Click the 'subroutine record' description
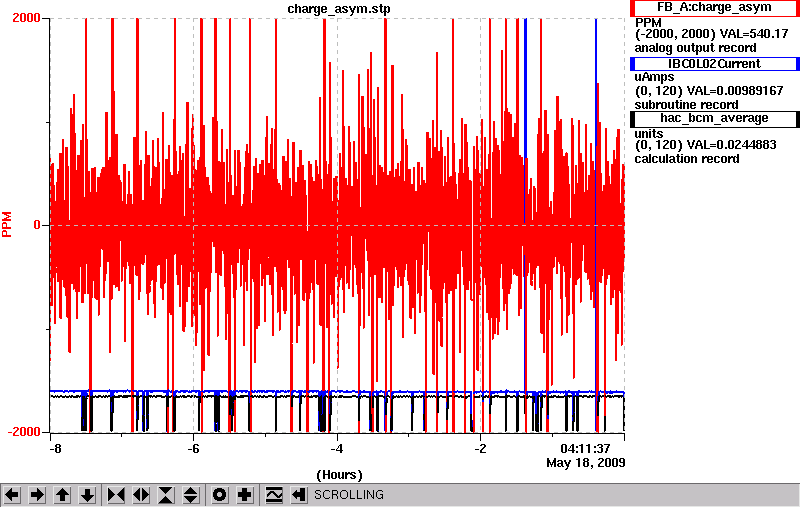Viewport: 800px width, 507px height. coord(686,105)
